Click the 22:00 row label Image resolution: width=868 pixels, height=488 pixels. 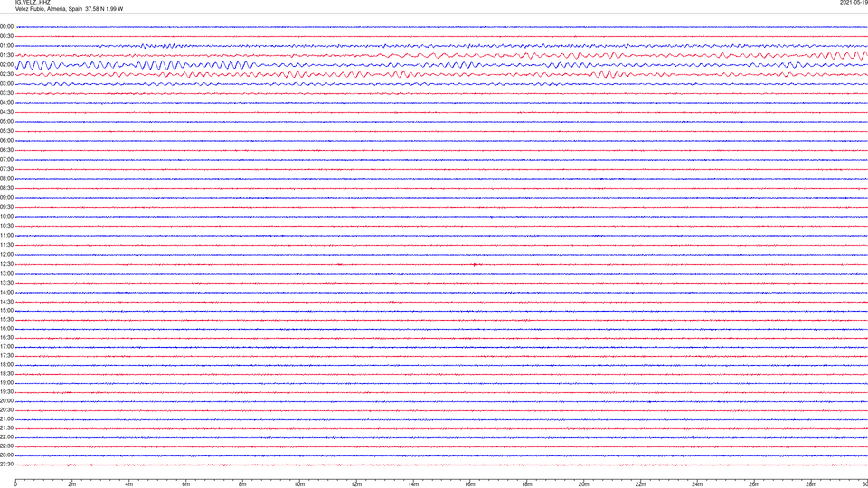[x=6, y=437]
